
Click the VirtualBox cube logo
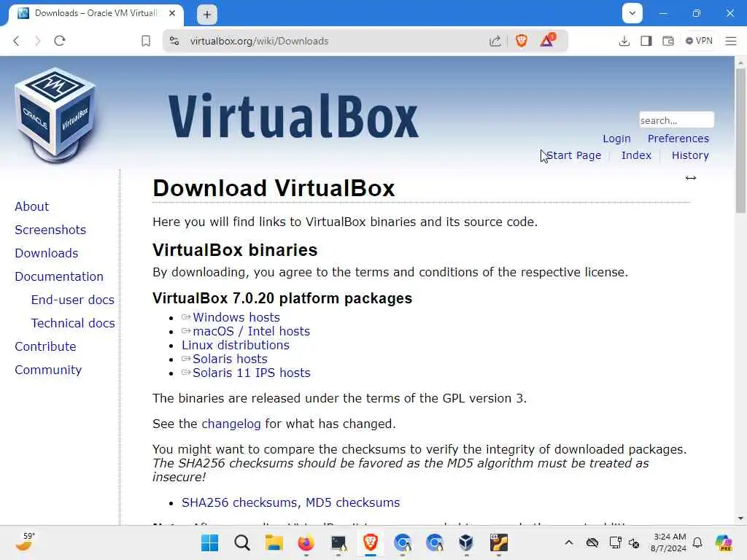55,114
